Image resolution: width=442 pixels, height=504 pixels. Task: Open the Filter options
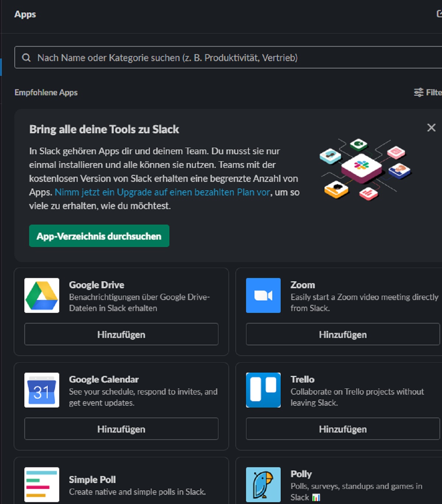427,92
